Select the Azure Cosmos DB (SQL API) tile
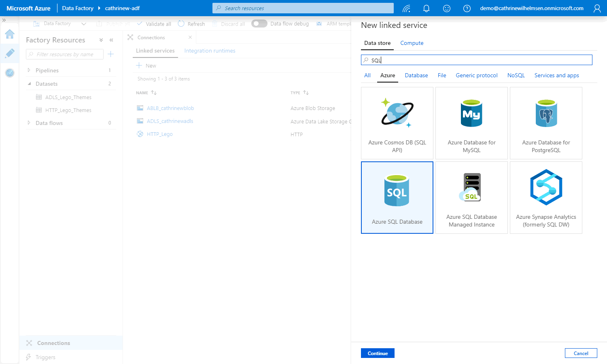The height and width of the screenshot is (364, 607). pos(397,123)
